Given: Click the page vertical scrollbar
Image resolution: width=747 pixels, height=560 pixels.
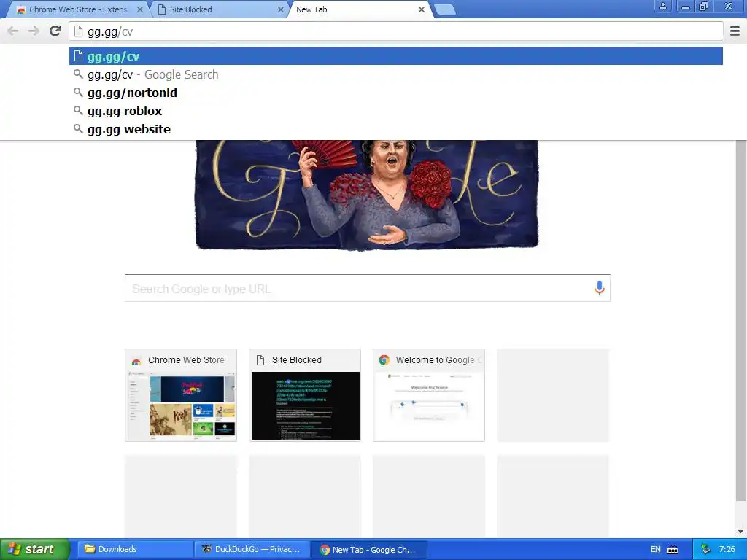Looking at the screenshot, I should (x=740, y=319).
